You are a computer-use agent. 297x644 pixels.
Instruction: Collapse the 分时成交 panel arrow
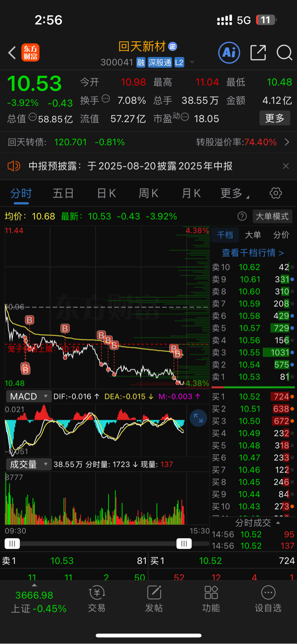pyautogui.click(x=278, y=523)
